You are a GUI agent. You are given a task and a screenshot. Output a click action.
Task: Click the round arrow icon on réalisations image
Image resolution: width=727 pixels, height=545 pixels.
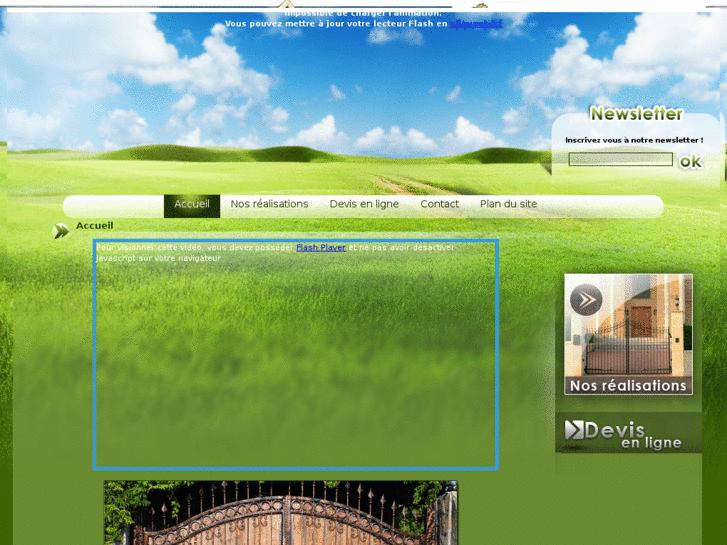(x=586, y=300)
